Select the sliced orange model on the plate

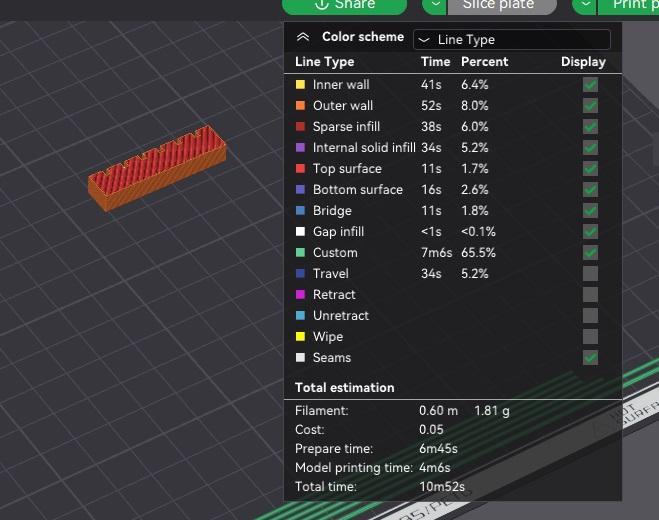157,169
